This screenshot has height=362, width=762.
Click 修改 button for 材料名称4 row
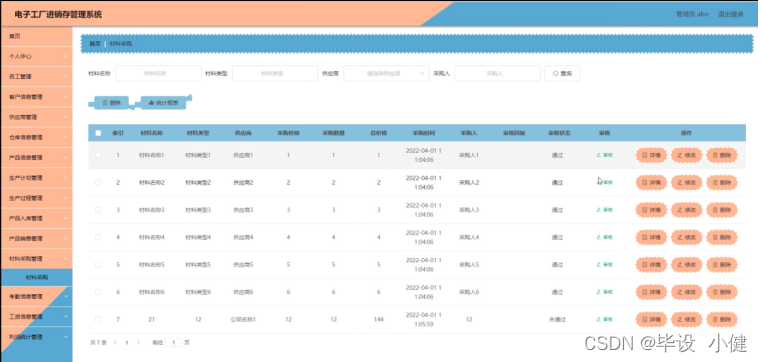pyautogui.click(x=687, y=237)
